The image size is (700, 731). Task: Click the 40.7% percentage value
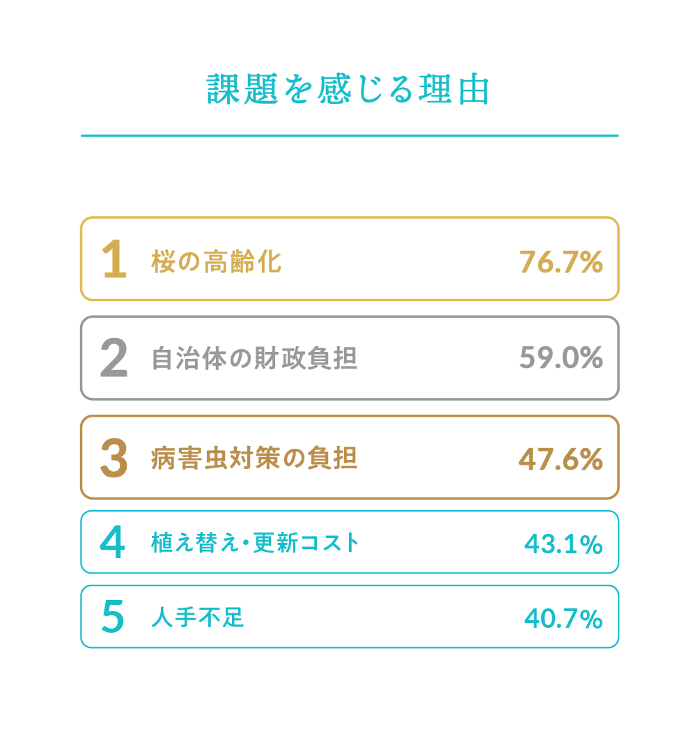coord(563,618)
